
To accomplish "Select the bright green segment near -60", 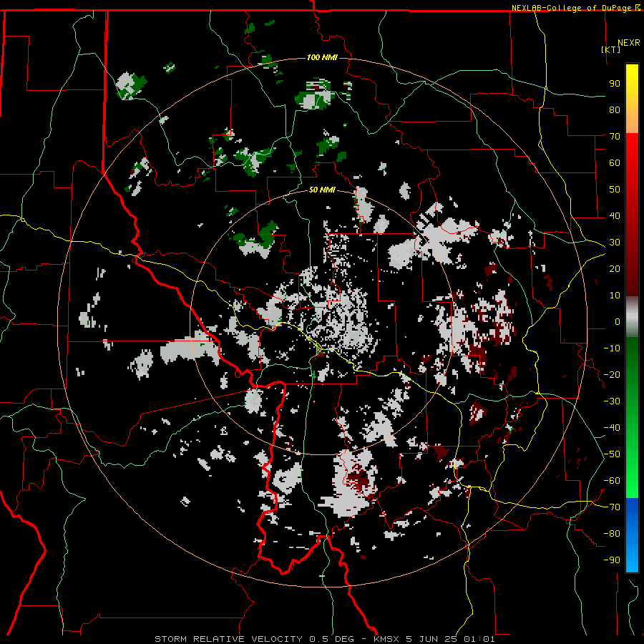I will [632, 481].
